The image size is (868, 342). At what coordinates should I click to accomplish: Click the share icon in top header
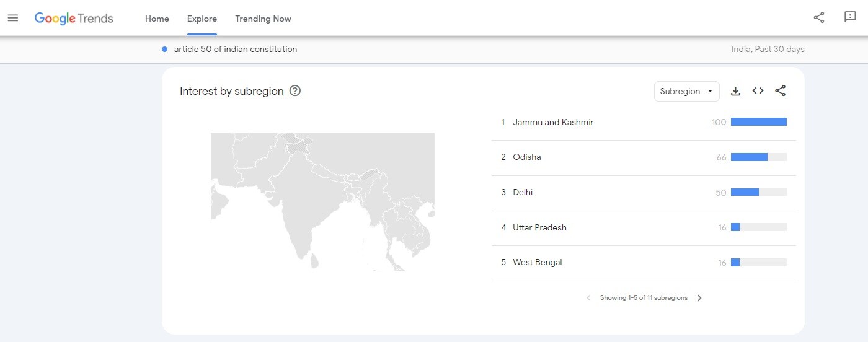[x=819, y=17]
